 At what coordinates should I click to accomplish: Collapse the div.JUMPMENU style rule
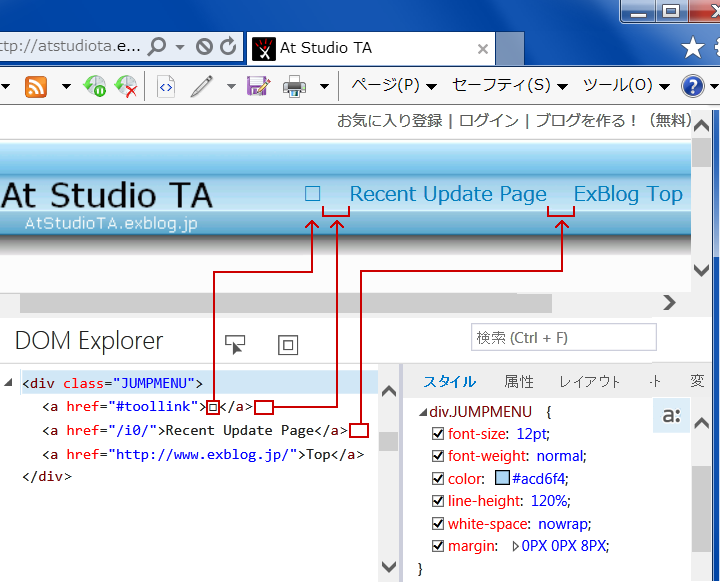(x=422, y=412)
